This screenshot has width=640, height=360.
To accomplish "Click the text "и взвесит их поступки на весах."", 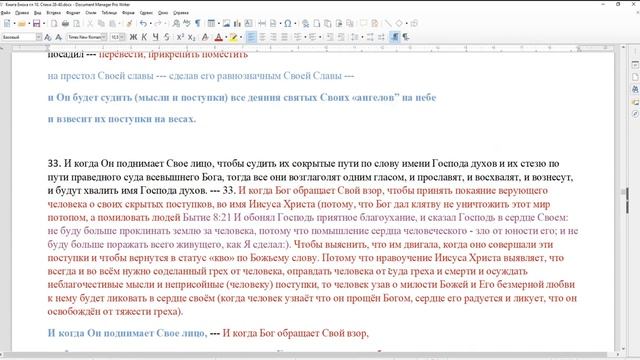I will click(122, 119).
